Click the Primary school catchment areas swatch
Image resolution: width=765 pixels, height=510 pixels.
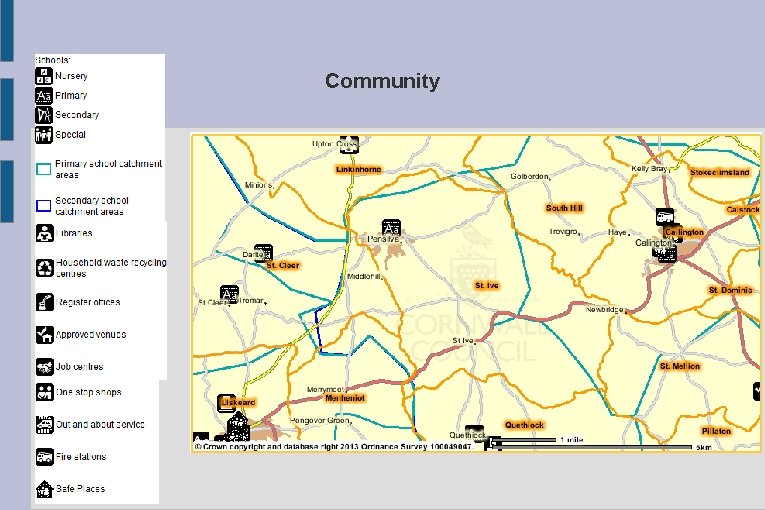(x=43, y=169)
